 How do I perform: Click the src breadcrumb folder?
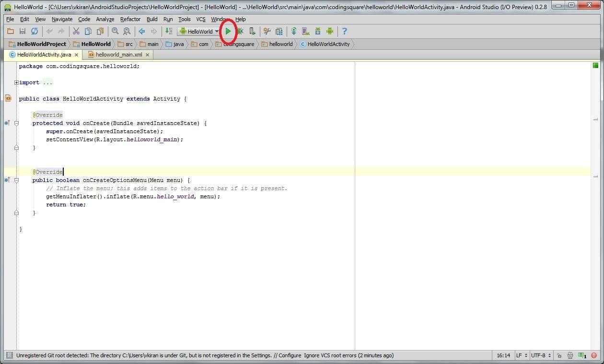[126, 44]
